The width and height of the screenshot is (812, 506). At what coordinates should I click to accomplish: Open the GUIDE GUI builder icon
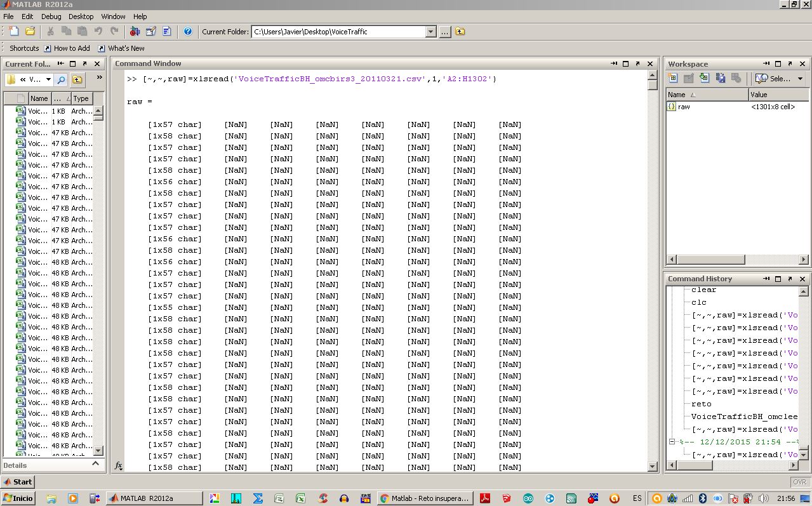(x=150, y=31)
